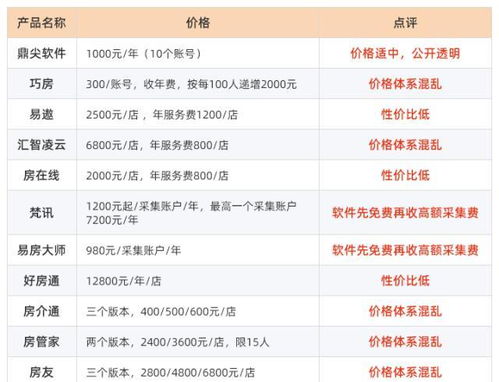Click the 价格 column header
Viewport: 499px width, 382px height.
(198, 23)
